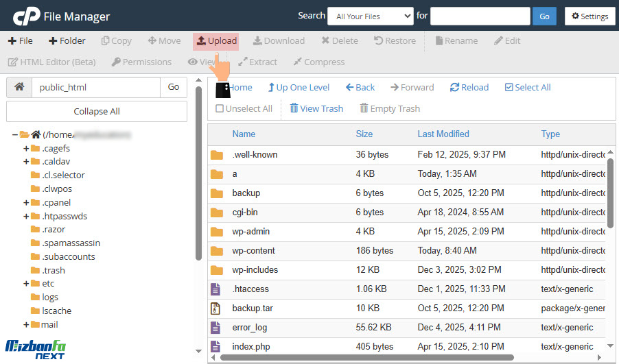This screenshot has height=364, width=619.
Task: Check Select All files
Action: [528, 87]
